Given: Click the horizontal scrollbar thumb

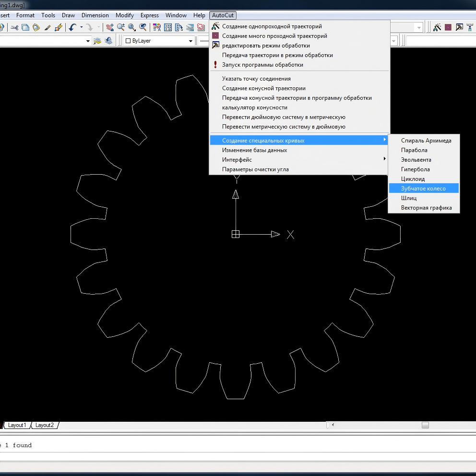Looking at the screenshot, I should click(x=425, y=425).
